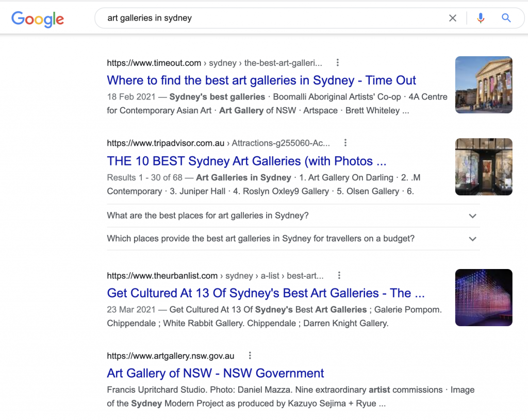Open three-dot menu for the timeout.com result
Screen dimensions: 528x420
pyautogui.click(x=337, y=62)
